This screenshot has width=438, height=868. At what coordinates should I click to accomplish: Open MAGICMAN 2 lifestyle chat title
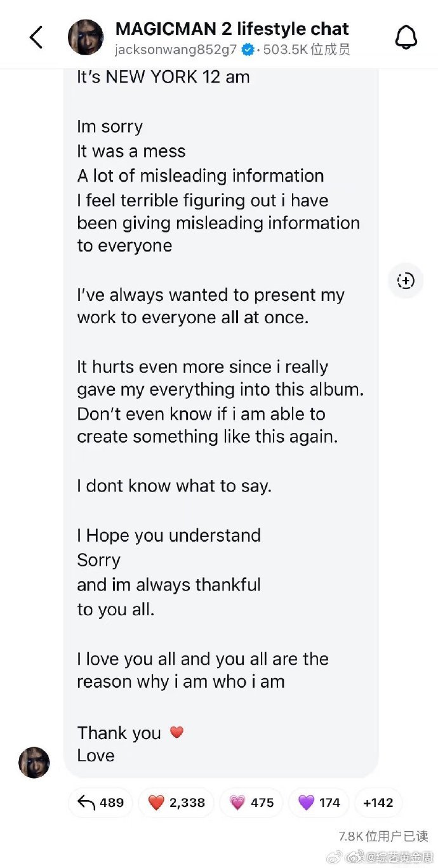232,29
